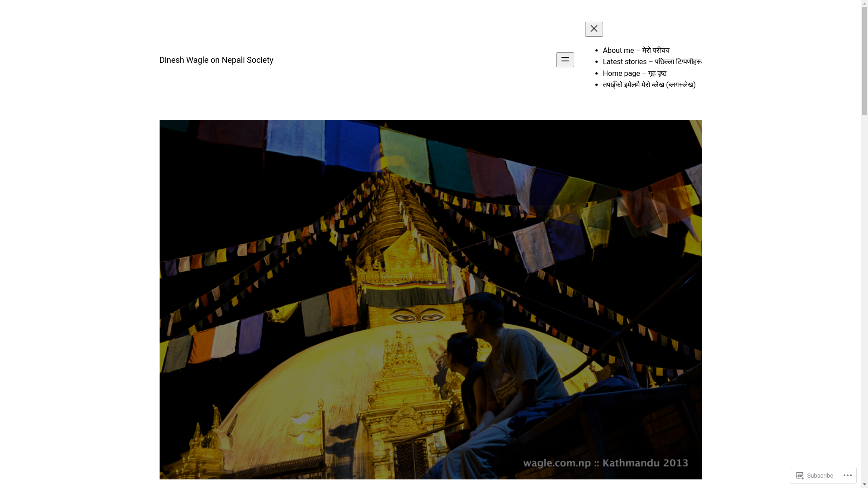Click the Subscribe button

[815, 475]
